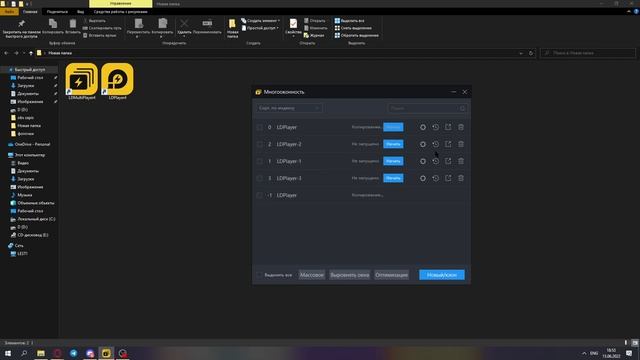Start the LDPlayer-1 instance
The image size is (640, 360).
pos(393,161)
